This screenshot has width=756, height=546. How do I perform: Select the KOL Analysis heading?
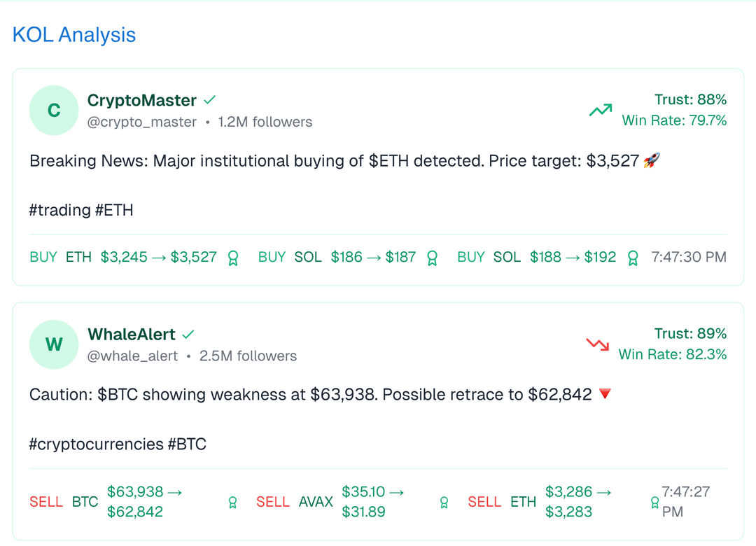[73, 34]
